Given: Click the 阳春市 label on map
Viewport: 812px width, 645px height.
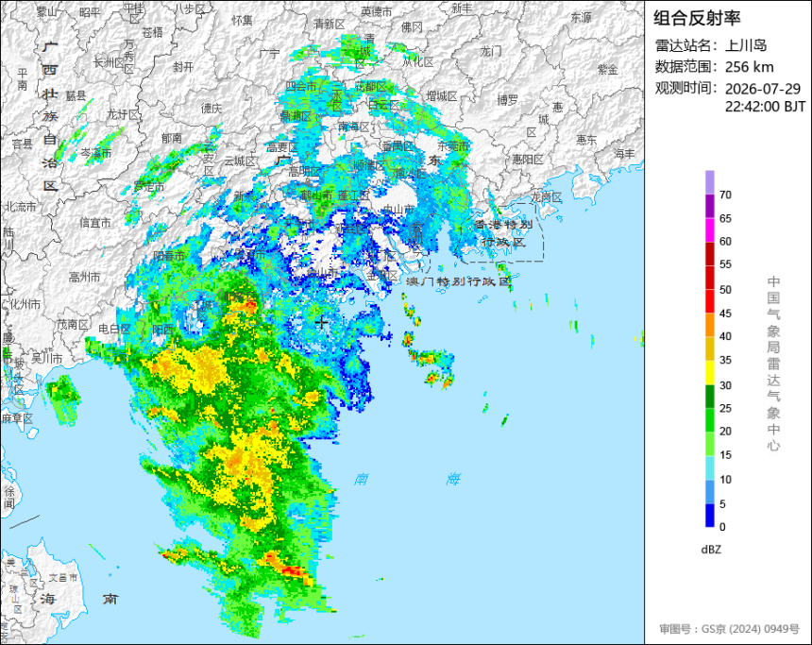Looking at the screenshot, I should (x=169, y=256).
